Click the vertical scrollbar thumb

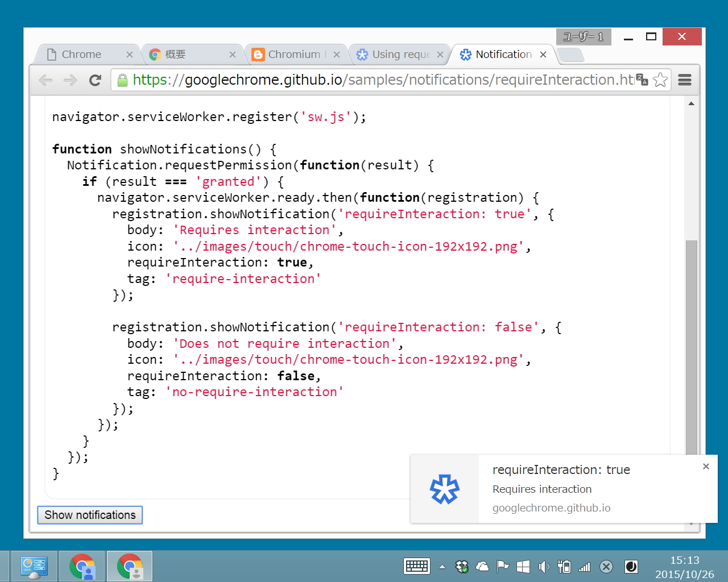pos(692,347)
